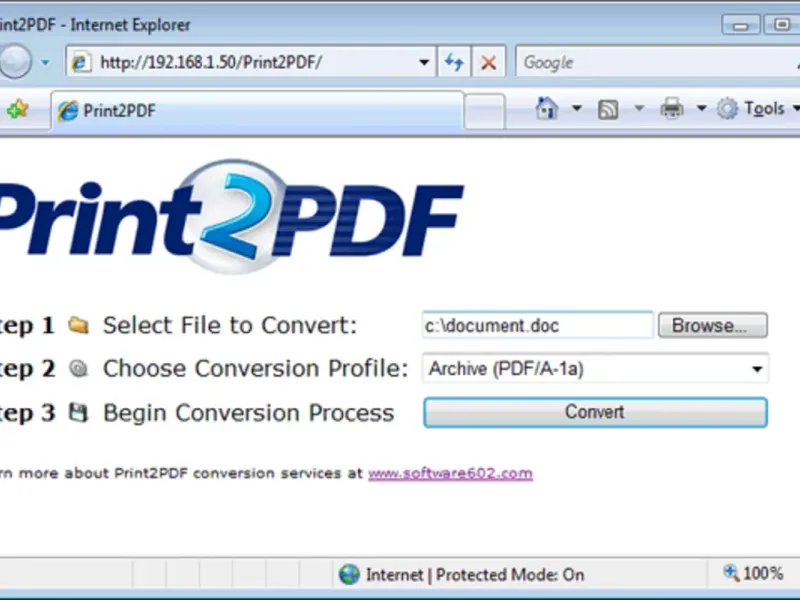Click the 100% zoom level in status bar
Screen dimensions: 800x600
[x=763, y=573]
